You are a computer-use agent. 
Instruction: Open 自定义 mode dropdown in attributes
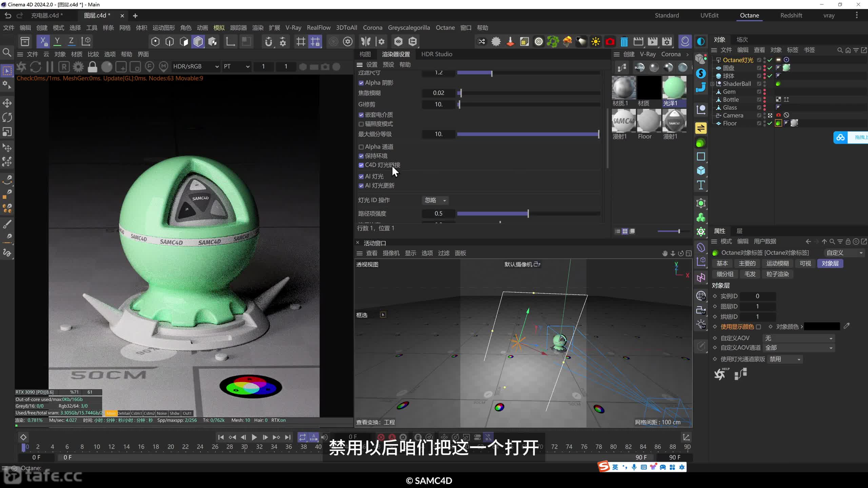click(844, 253)
